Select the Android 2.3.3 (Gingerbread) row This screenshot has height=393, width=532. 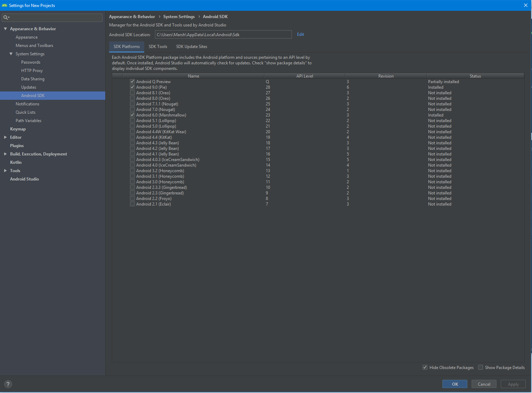(x=318, y=187)
